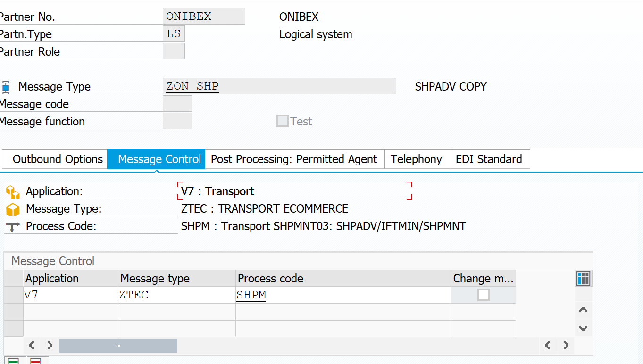Switch to the Outbound Options tab
The height and width of the screenshot is (364, 643).
click(58, 159)
